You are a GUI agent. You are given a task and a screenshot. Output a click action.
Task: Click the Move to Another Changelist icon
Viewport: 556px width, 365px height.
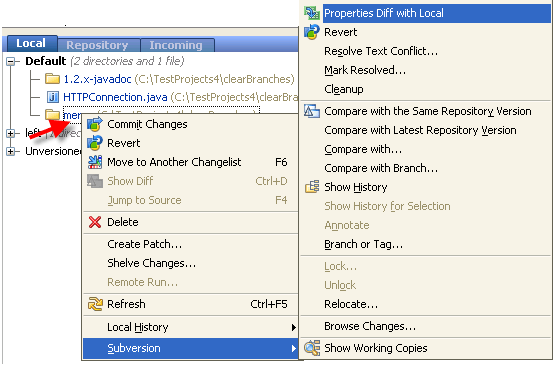point(95,162)
